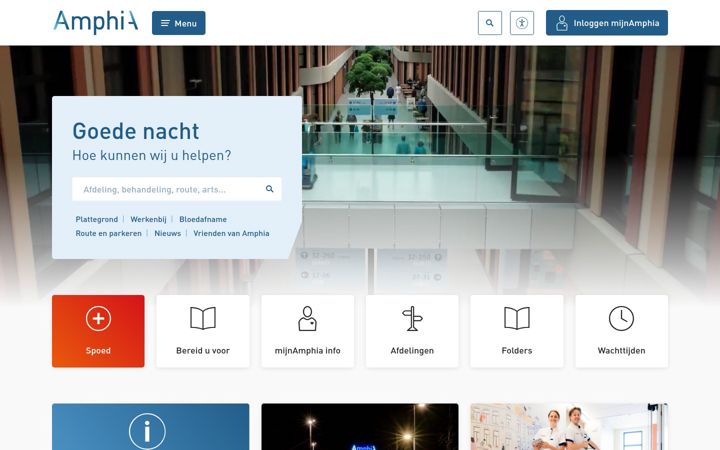Click the Afdelingen signpost icon
Image resolution: width=720 pixels, height=450 pixels.
coord(412,318)
